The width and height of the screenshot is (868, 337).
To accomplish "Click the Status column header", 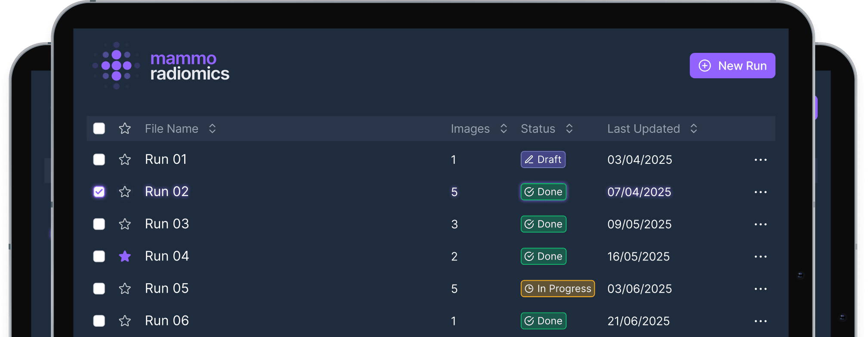I will point(538,129).
